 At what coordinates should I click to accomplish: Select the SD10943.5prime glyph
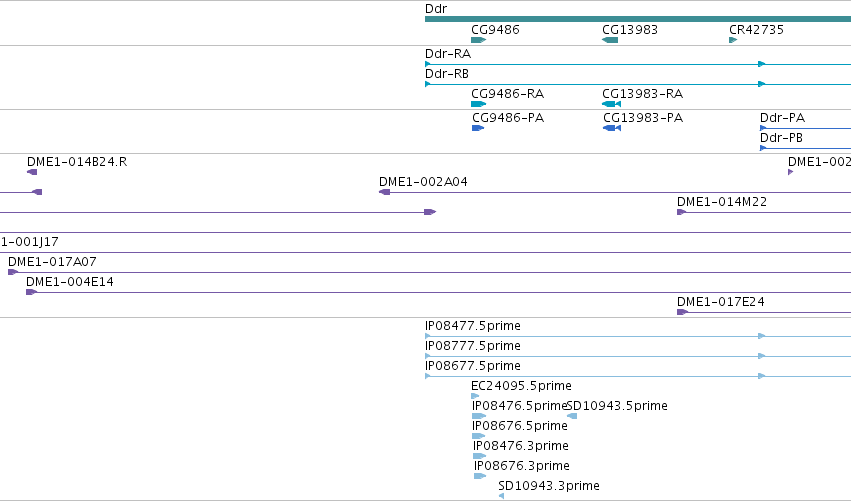[x=572, y=416]
